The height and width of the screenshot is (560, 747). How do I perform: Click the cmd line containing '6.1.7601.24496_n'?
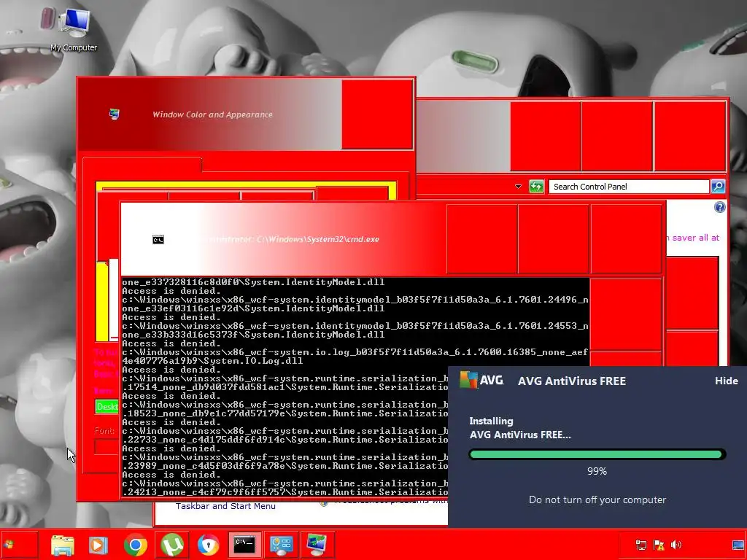pos(355,300)
